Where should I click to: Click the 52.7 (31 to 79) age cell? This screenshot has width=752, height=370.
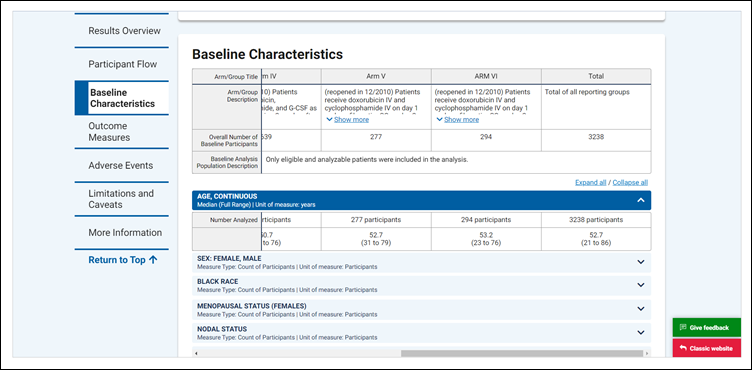376,239
